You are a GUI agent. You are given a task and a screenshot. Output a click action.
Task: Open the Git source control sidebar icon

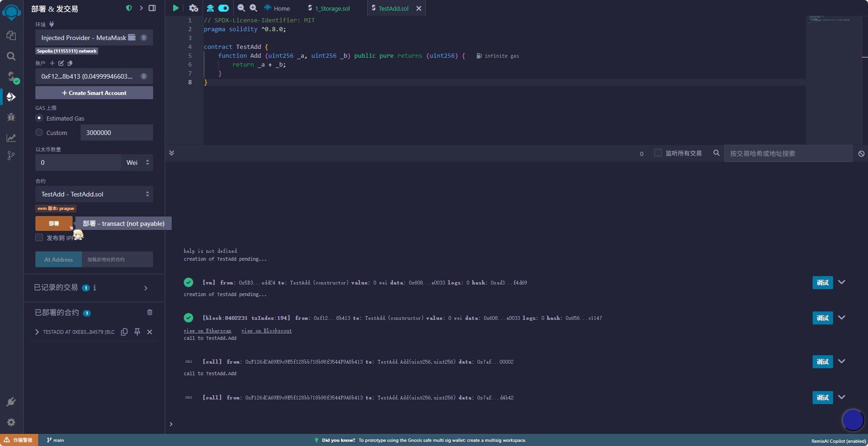tap(11, 155)
